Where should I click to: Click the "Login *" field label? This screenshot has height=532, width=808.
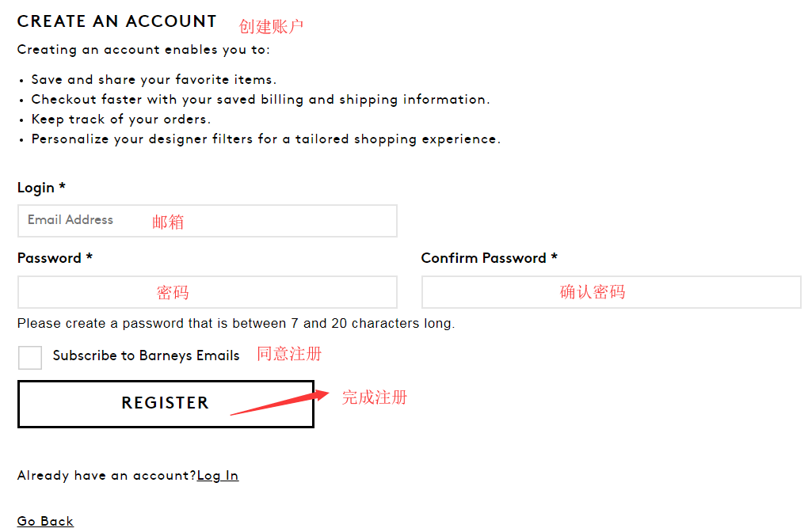(x=41, y=188)
